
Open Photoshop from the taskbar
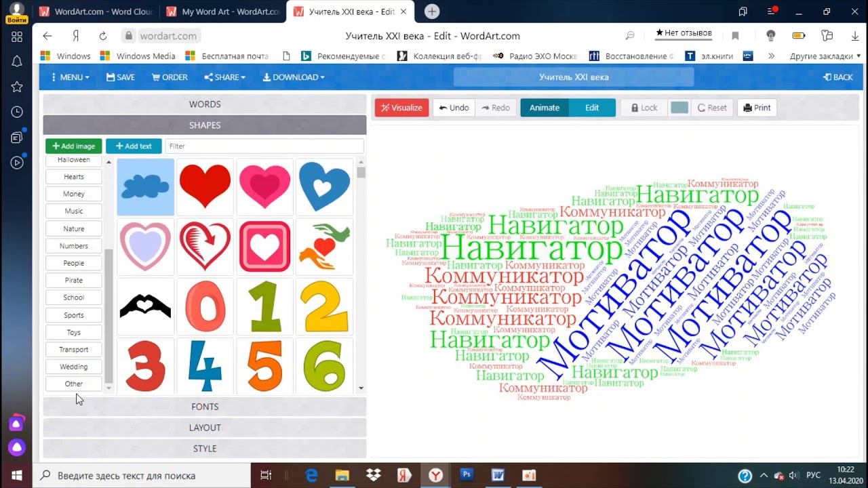click(x=467, y=475)
